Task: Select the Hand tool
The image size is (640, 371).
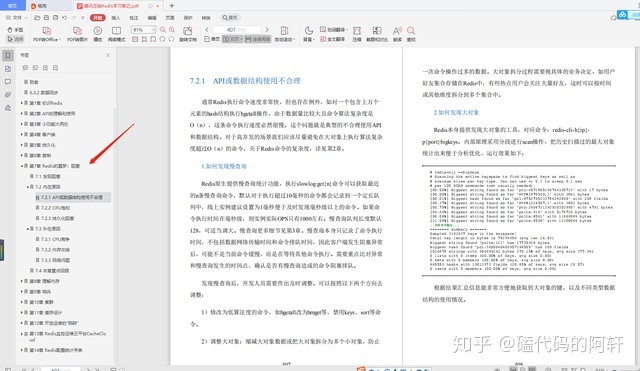Action: pos(15,30)
